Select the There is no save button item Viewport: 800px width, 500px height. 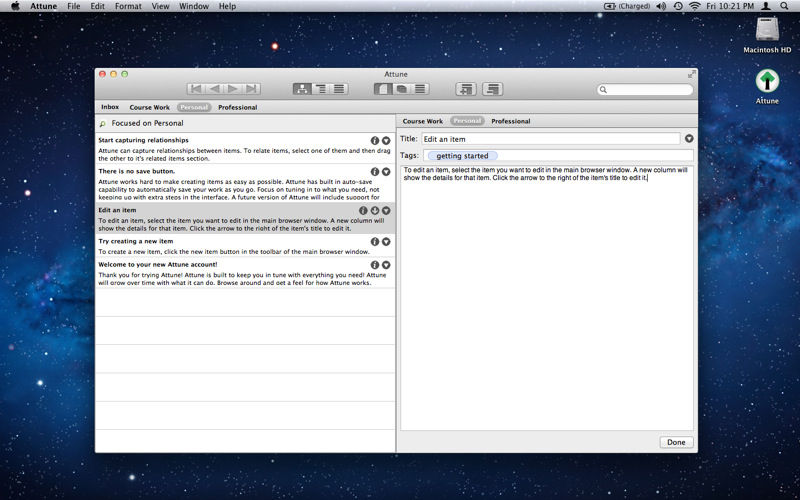245,183
